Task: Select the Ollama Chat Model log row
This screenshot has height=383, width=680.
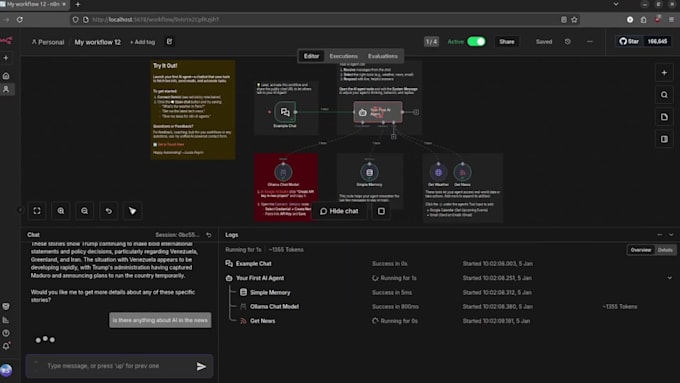Action: [449, 307]
